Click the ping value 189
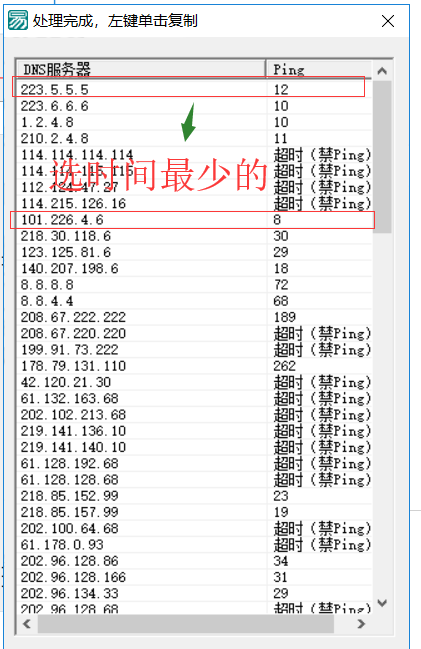The width and height of the screenshot is (421, 649). point(284,317)
